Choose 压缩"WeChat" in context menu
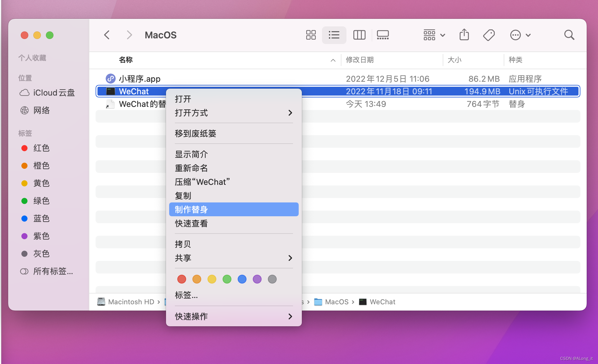This screenshot has width=598, height=364. coord(234,182)
